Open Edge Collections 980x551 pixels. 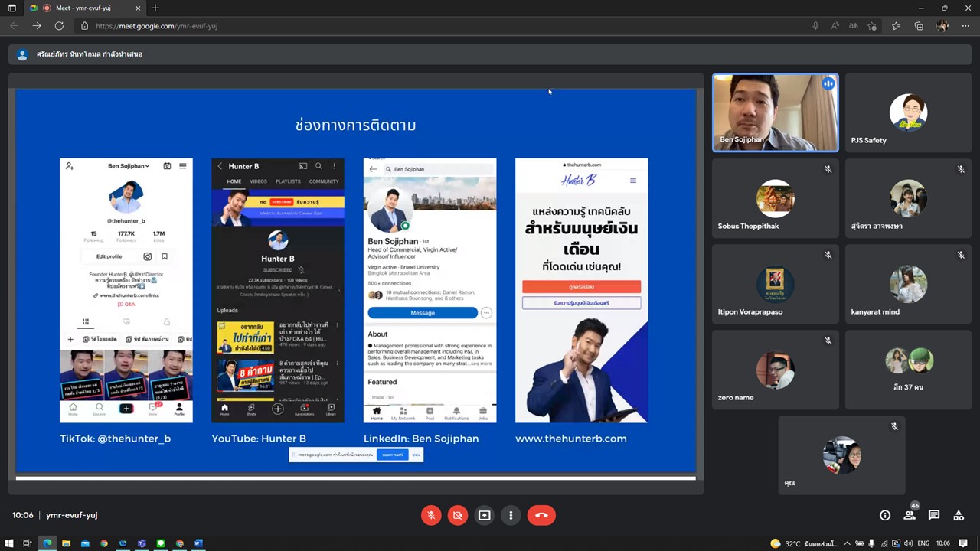click(x=919, y=26)
